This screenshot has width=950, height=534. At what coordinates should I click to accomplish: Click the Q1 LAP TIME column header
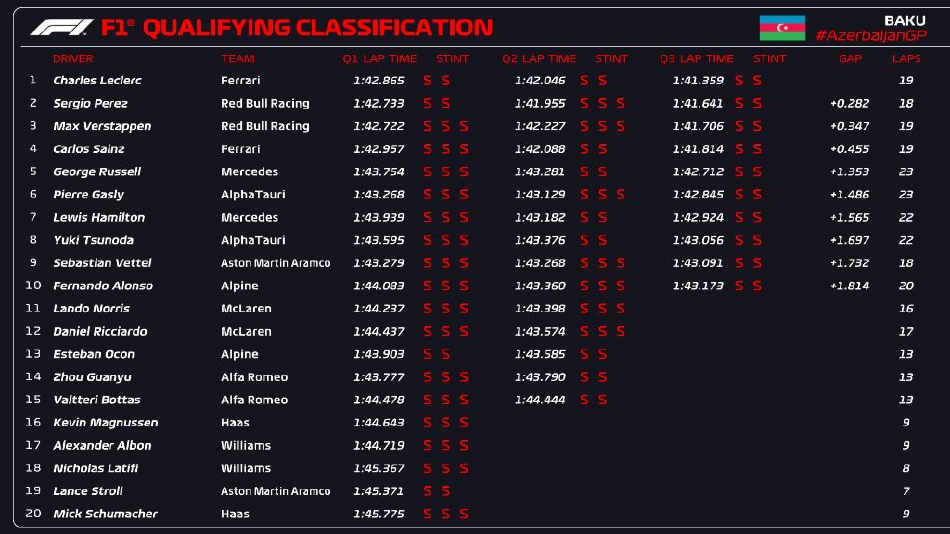click(x=379, y=59)
